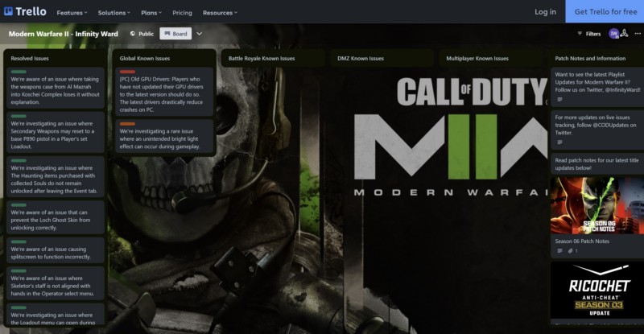The width and height of the screenshot is (644, 334).
Task: Open the board menu three dots icon
Action: tap(638, 34)
